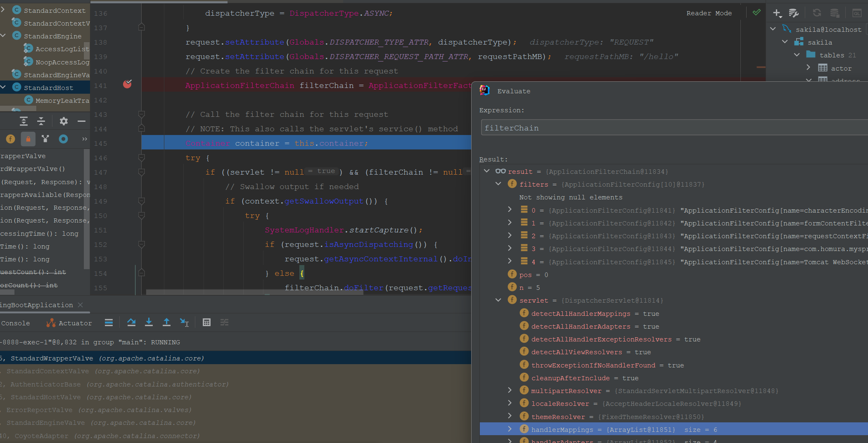Image resolution: width=868 pixels, height=443 pixels.
Task: Click the database refresh icon
Action: click(x=817, y=13)
